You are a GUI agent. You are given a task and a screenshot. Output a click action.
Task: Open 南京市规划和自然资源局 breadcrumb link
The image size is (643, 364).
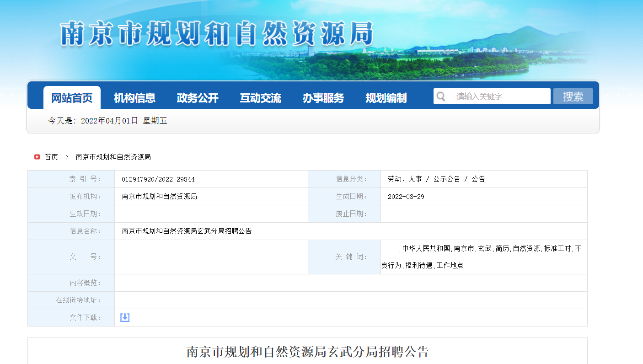113,157
